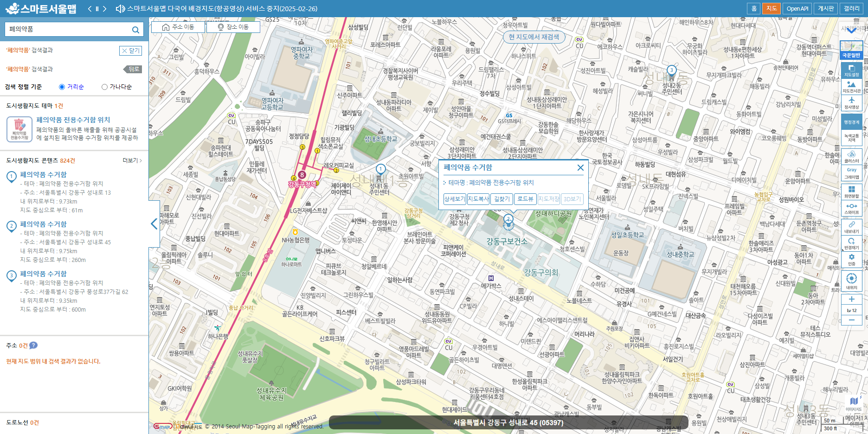The image size is (868, 434).
Task: Click 3D보기 in popup
Action: click(572, 199)
